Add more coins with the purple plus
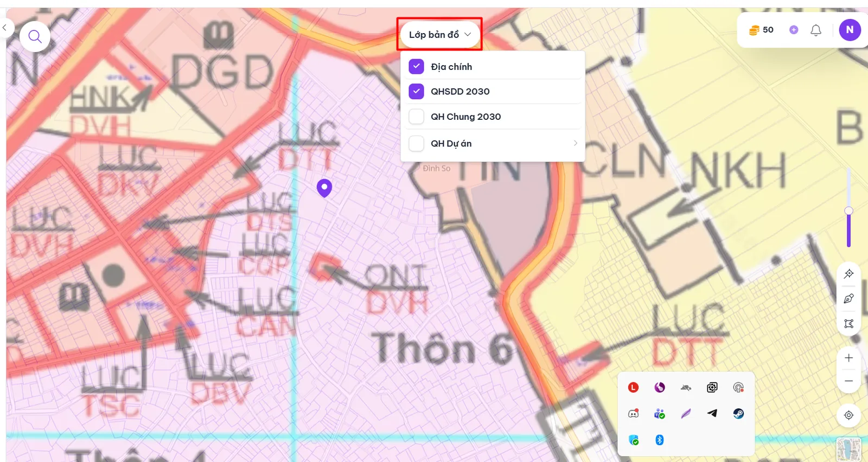 point(794,30)
